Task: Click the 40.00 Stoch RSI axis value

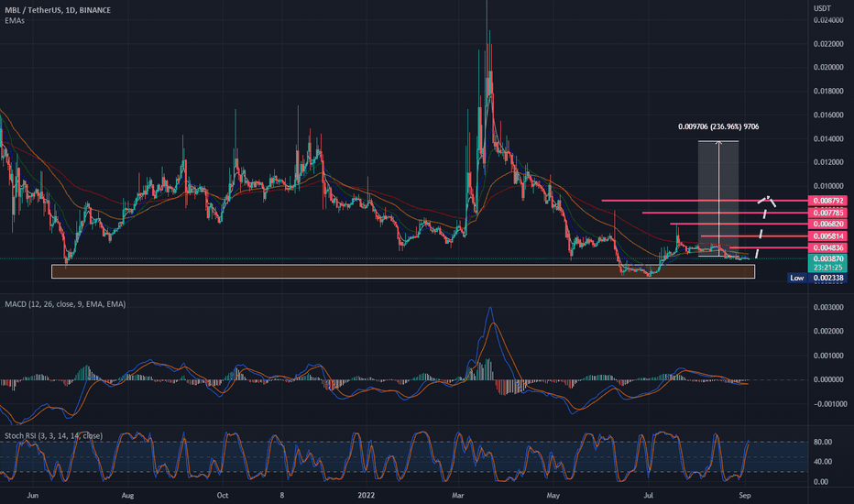Action: pyautogui.click(x=823, y=462)
